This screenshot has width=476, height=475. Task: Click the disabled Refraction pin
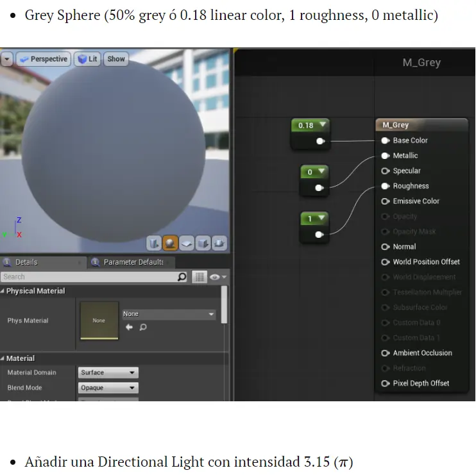click(386, 368)
